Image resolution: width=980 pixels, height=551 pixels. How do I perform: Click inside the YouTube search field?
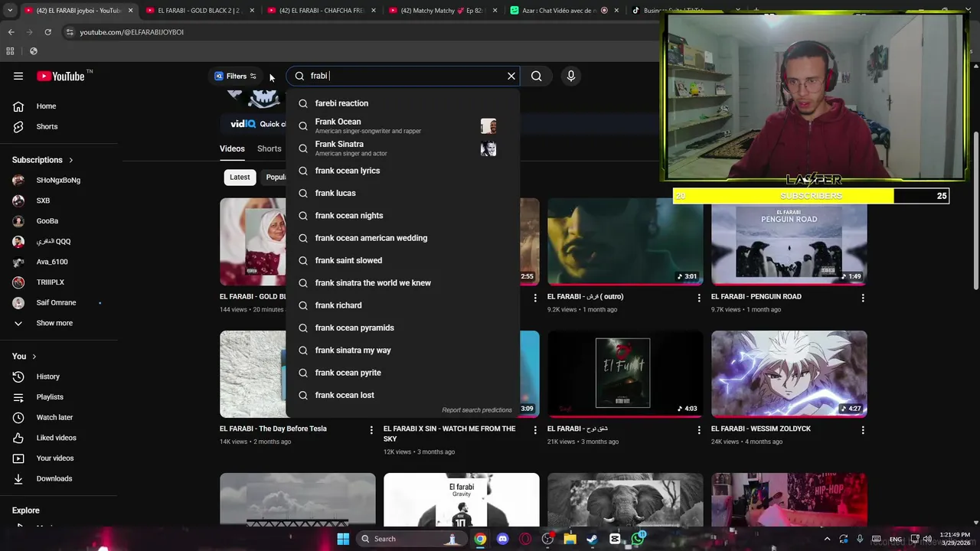403,76
